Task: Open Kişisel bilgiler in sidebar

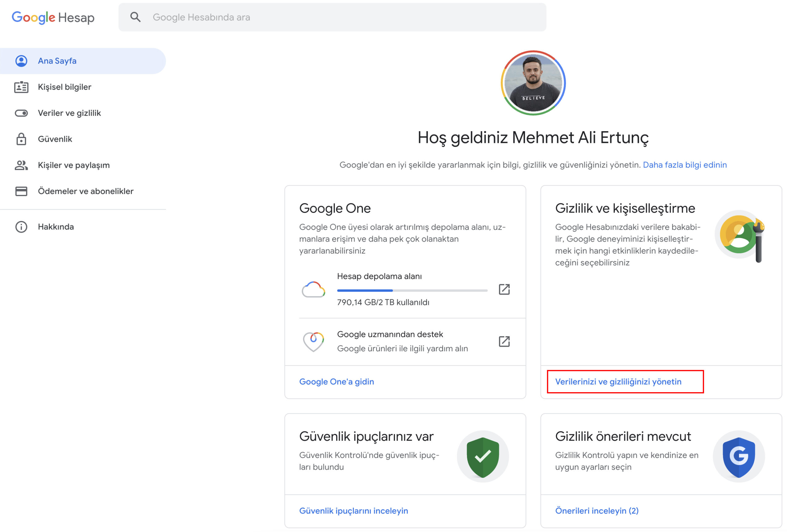Action: [x=83, y=87]
